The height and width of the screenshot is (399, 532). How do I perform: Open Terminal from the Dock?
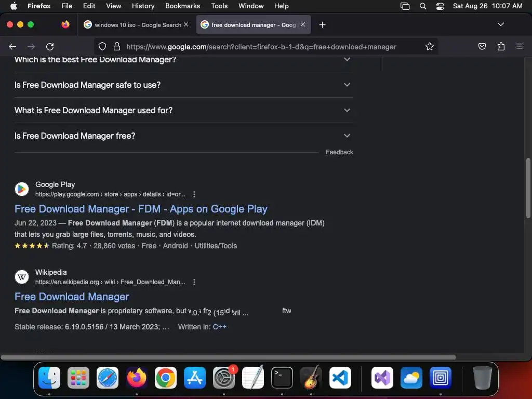(282, 378)
